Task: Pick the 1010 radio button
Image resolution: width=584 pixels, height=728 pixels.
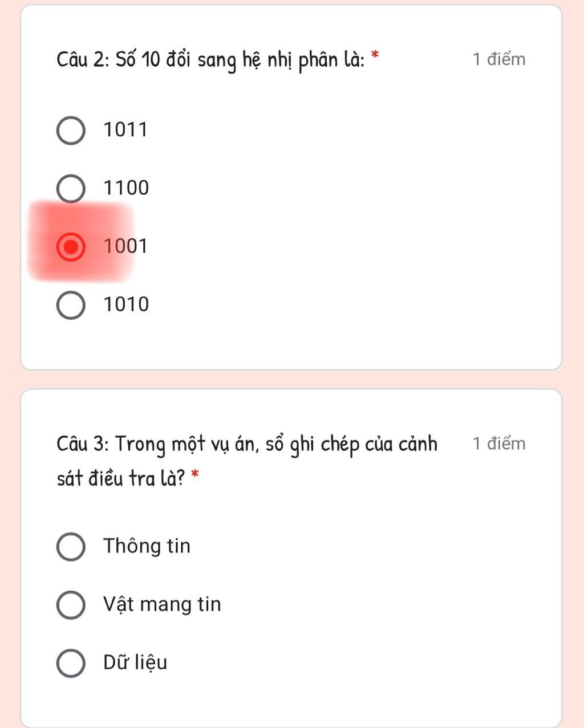Action: (71, 305)
